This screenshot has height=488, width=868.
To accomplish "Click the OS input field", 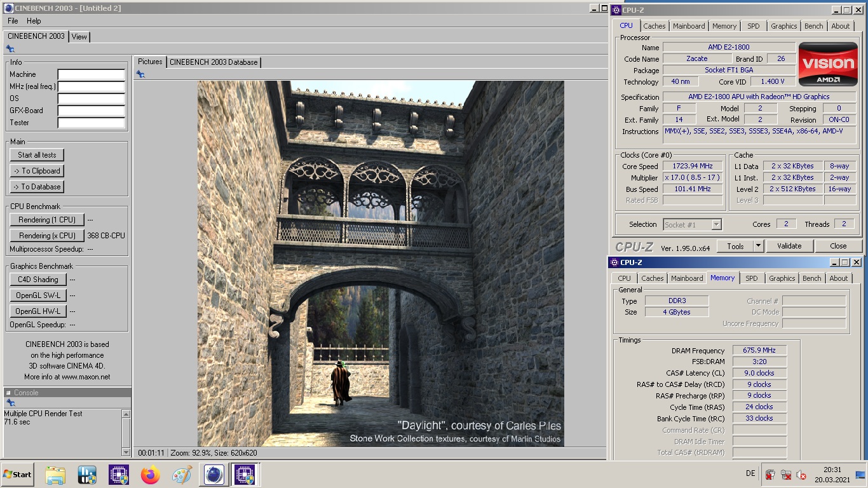I will coord(92,98).
